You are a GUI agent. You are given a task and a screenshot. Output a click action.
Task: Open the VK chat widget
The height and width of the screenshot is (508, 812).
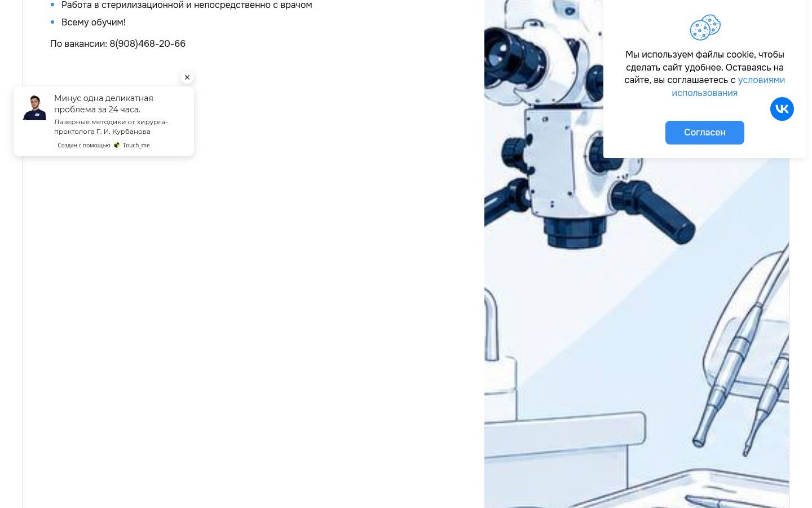[782, 109]
